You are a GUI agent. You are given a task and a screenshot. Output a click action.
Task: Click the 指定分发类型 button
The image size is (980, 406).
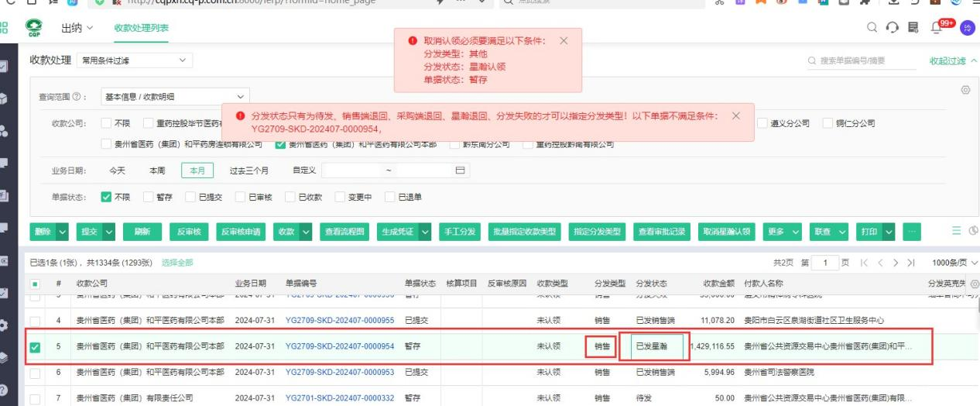(x=597, y=232)
